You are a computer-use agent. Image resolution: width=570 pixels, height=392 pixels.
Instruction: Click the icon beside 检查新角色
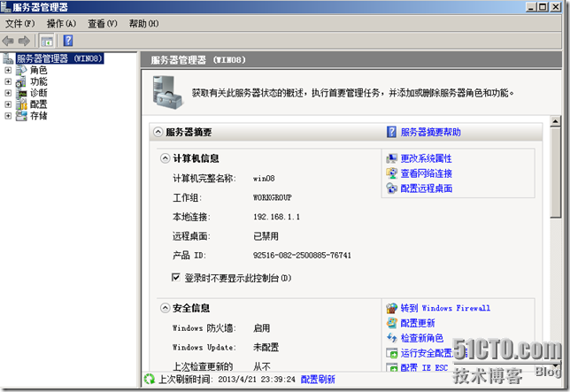tap(391, 338)
